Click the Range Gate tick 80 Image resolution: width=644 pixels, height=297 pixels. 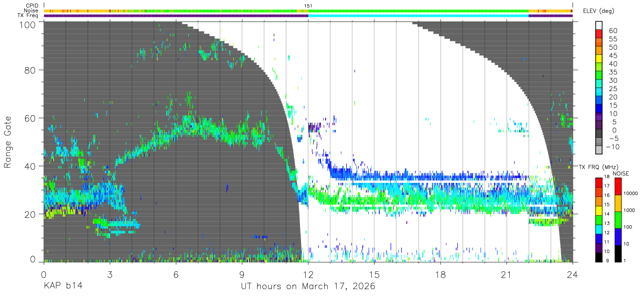point(31,70)
